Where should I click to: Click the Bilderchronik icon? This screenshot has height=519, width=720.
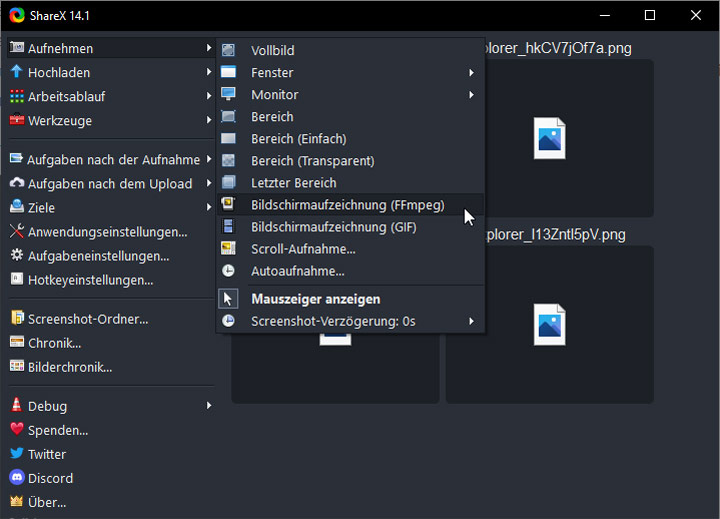click(x=17, y=367)
